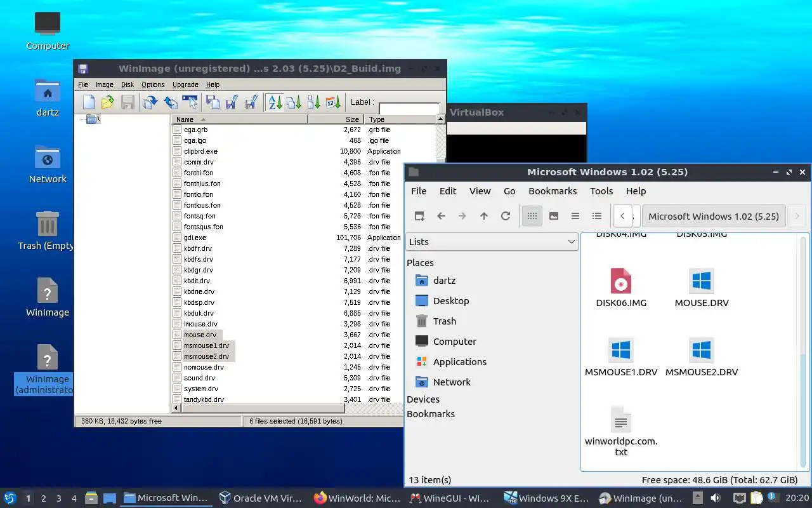This screenshot has height=508, width=812.
Task: Click the taskbar volume speaker icon
Action: coord(716,498)
